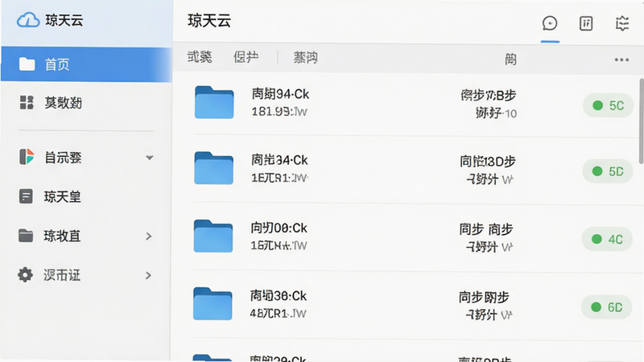Viewport: 644px width, 362px height.
Task: Expand the chevron next to 琼妆直
Action: pyautogui.click(x=149, y=236)
